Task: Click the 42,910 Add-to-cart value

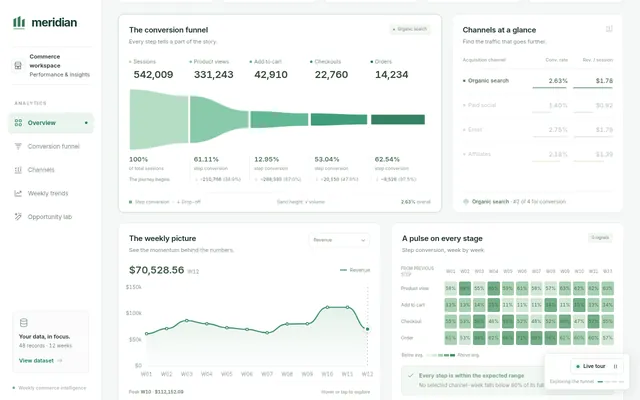Action: pos(271,75)
